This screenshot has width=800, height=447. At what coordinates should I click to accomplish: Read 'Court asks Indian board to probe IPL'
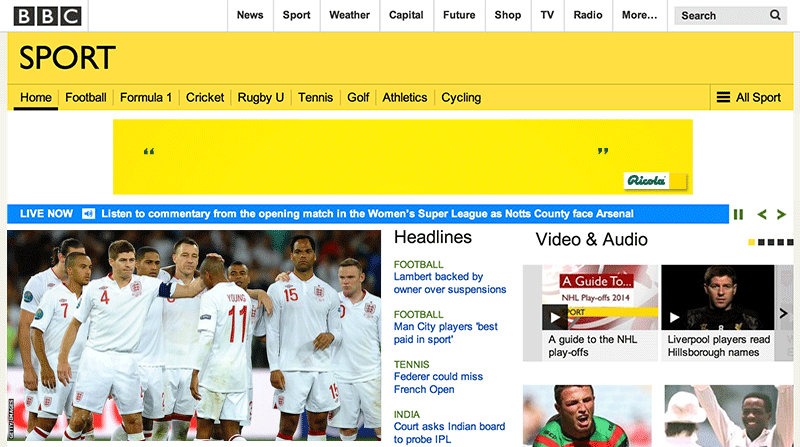(x=449, y=433)
